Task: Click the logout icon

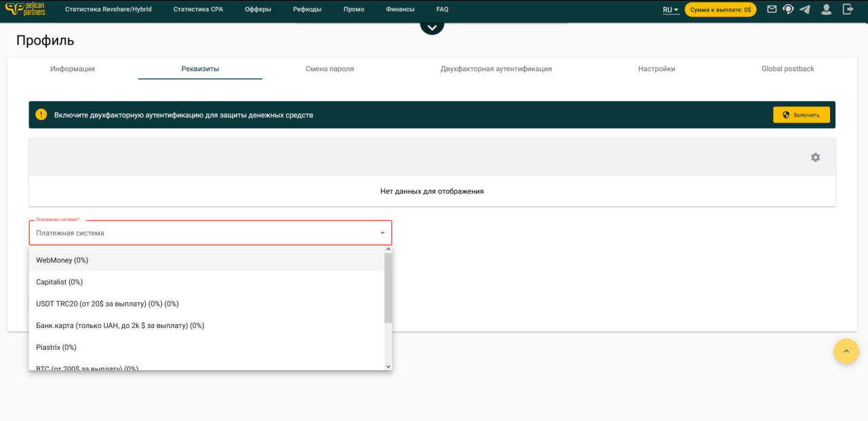Action: 848,9
